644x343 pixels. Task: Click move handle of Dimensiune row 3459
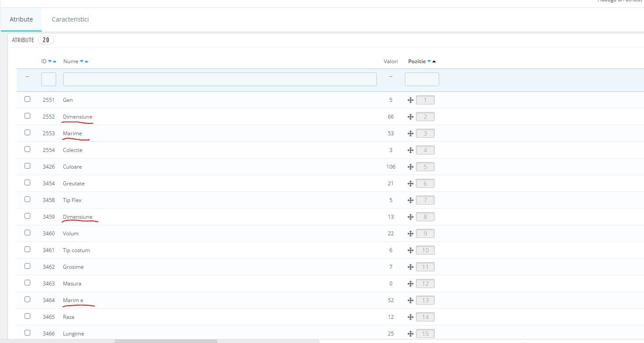[411, 217]
